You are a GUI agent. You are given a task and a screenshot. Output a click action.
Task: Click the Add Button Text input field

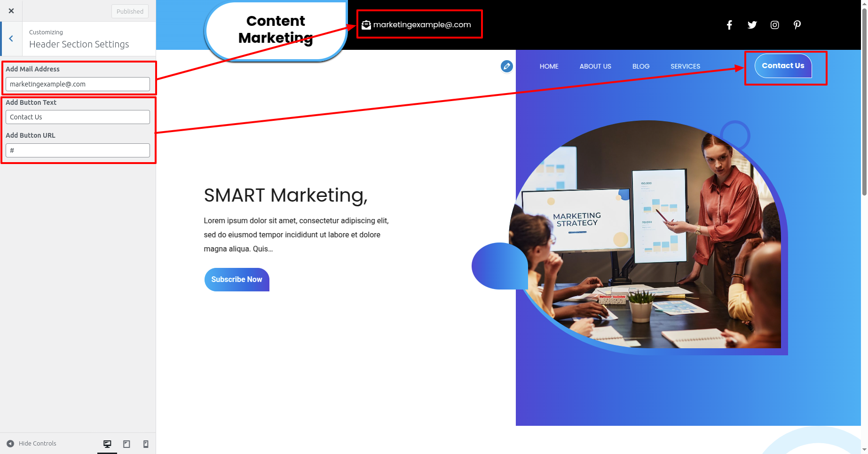[78, 117]
